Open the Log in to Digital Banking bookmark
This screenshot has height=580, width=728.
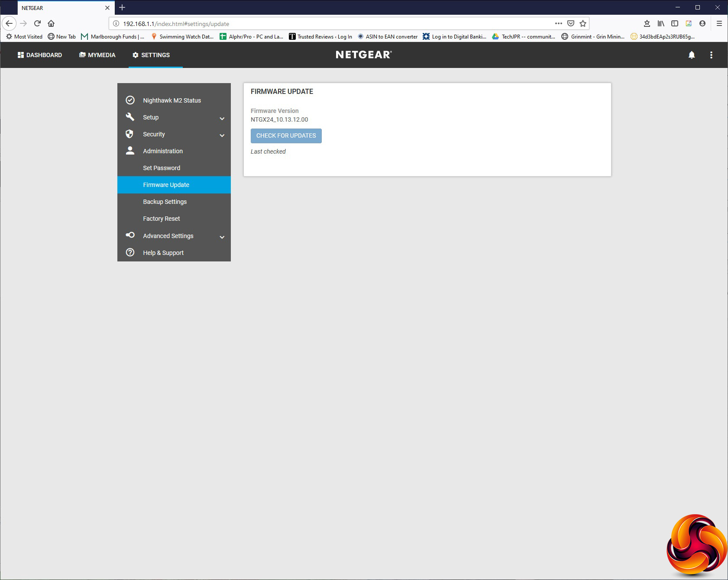click(x=455, y=36)
